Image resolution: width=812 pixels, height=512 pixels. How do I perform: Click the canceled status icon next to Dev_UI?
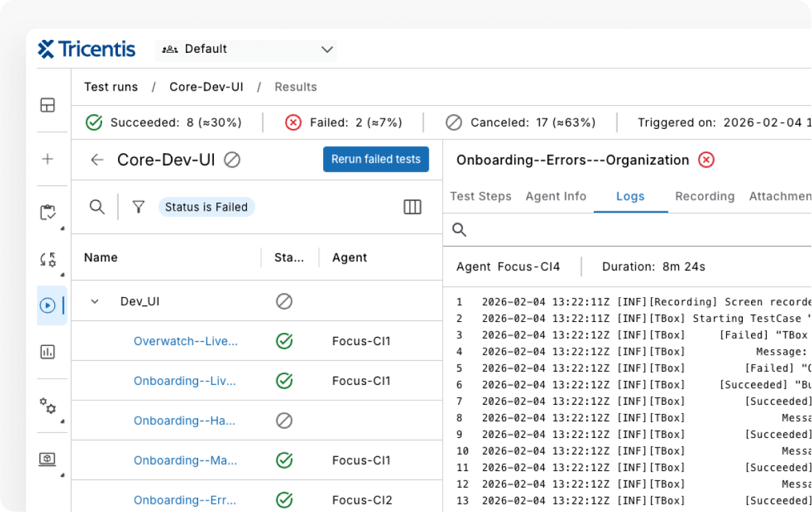click(x=284, y=301)
